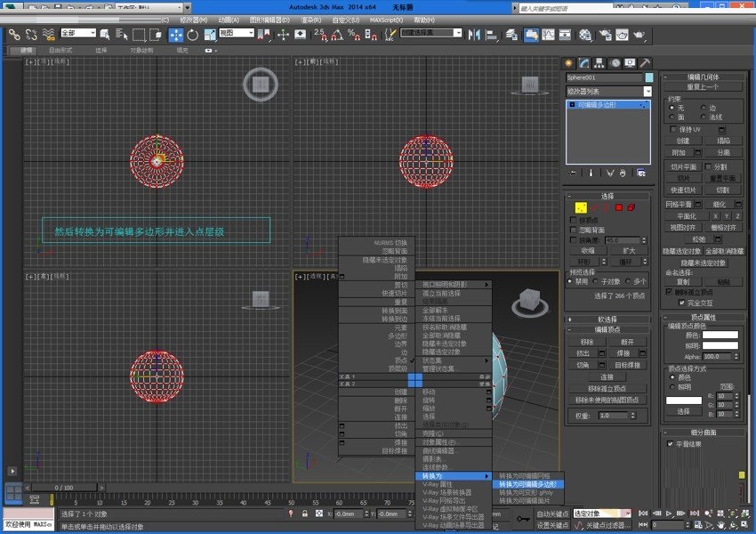The width and height of the screenshot is (756, 534).
Task: Click the Render Setup teapot icon
Action: pyautogui.click(x=605, y=35)
